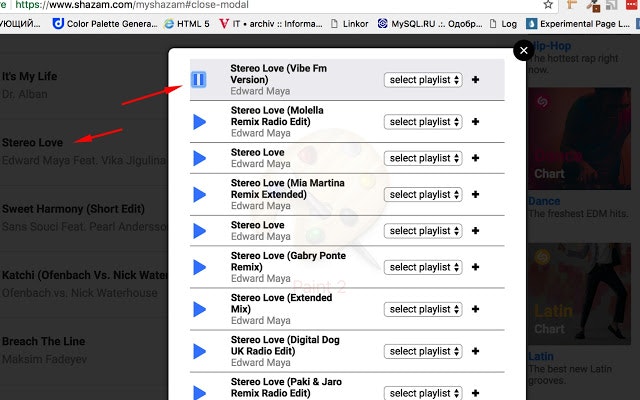
Task: Play Stereo Love (Molella Remix Radio Edit)
Action: [199, 122]
